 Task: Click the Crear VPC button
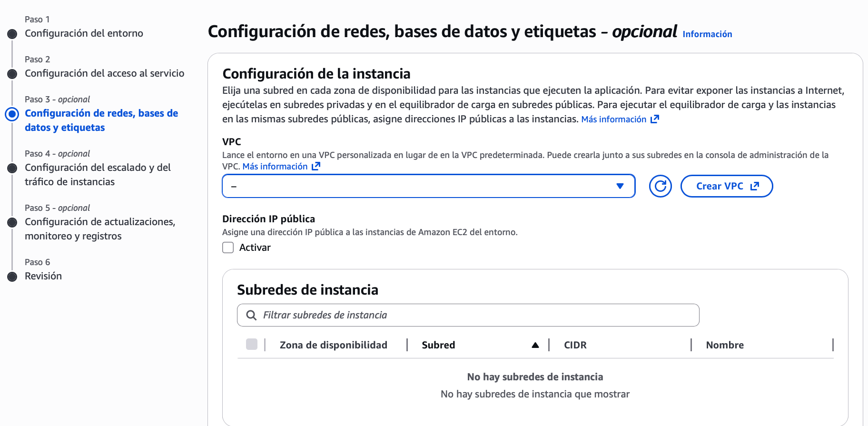pyautogui.click(x=726, y=186)
